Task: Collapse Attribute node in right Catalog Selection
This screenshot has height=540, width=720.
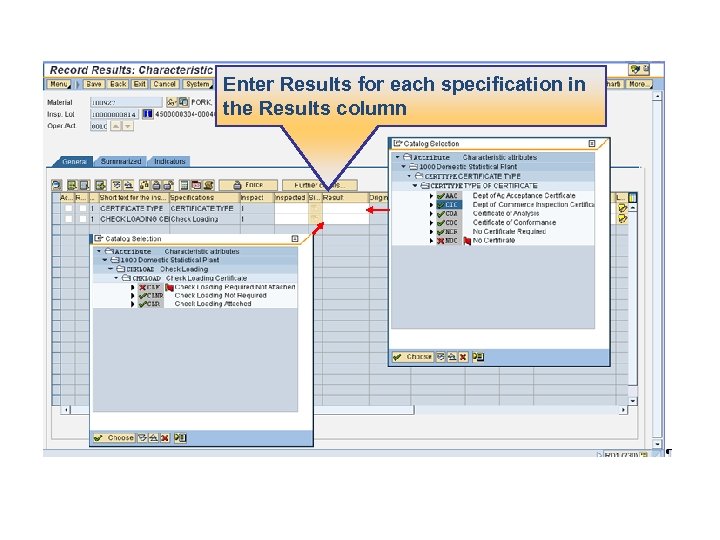Action: click(x=398, y=158)
